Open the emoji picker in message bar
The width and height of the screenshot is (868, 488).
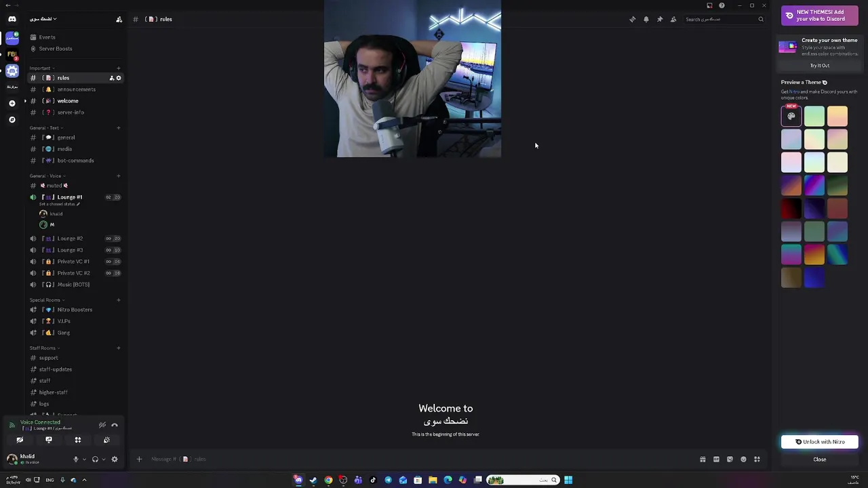[x=744, y=459]
